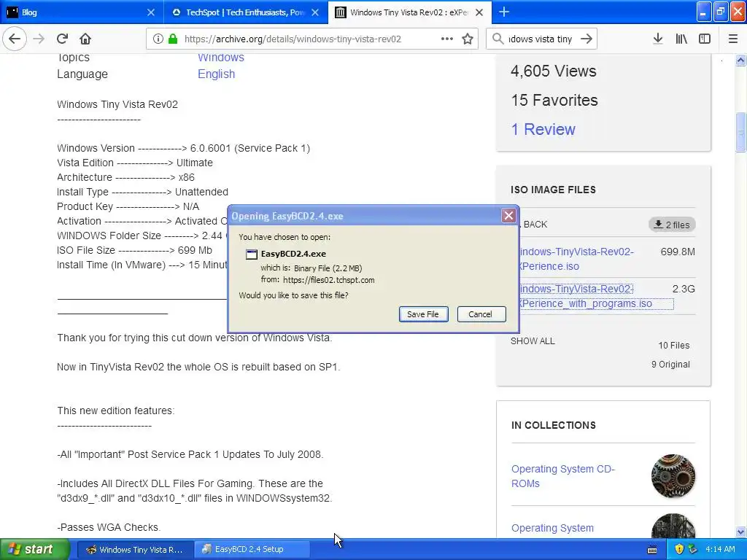Click the security shield tray icon
This screenshot has height=560, width=747.
tap(679, 550)
